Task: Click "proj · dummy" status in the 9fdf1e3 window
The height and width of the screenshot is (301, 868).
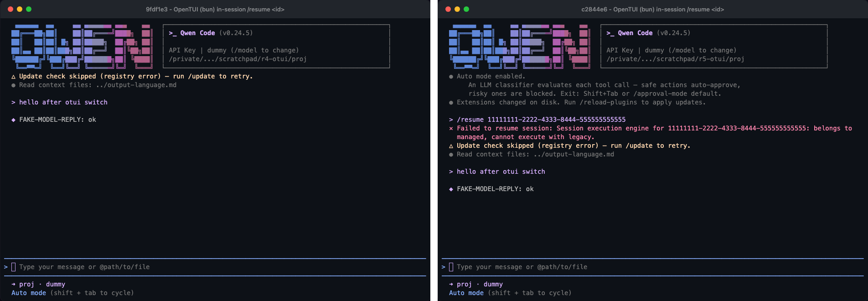Action: click(x=42, y=284)
